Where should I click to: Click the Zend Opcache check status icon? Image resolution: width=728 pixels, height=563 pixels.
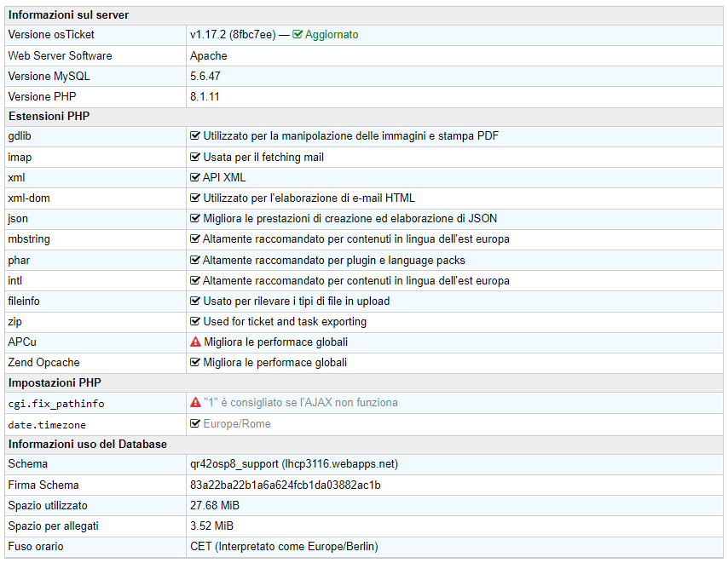pyautogui.click(x=195, y=363)
